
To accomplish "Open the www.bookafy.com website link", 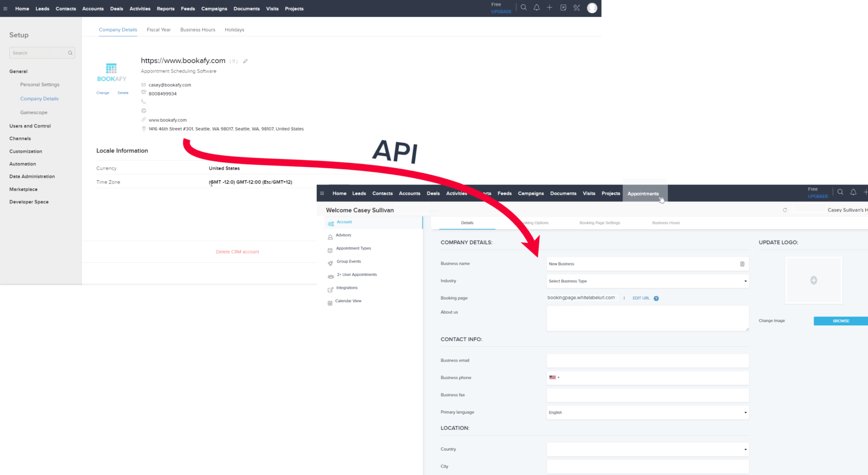I will tap(168, 120).
